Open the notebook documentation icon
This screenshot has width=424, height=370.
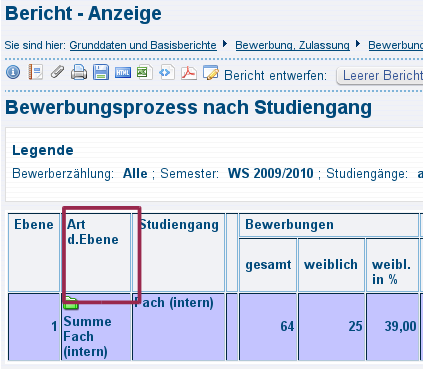coord(35,72)
